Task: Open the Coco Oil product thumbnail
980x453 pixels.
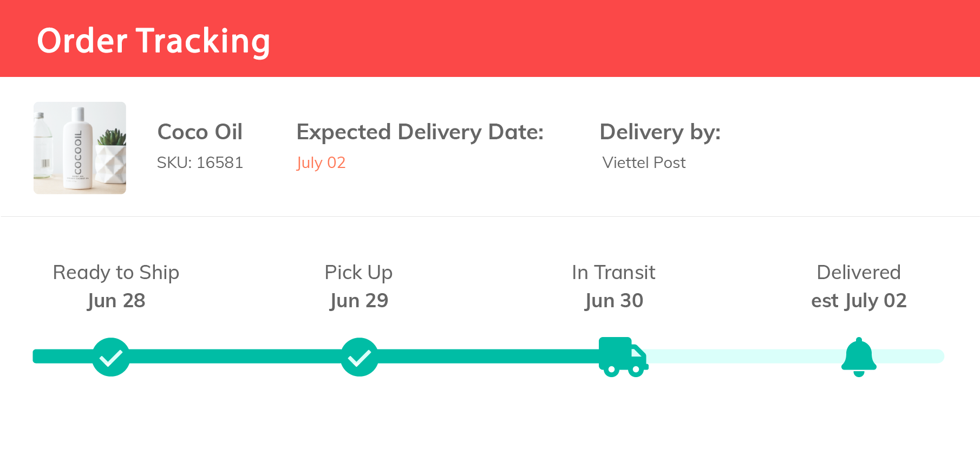Action: [x=80, y=148]
